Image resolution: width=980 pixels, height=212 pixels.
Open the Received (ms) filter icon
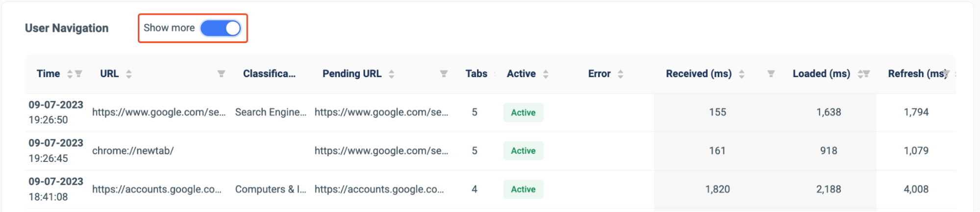point(771,74)
